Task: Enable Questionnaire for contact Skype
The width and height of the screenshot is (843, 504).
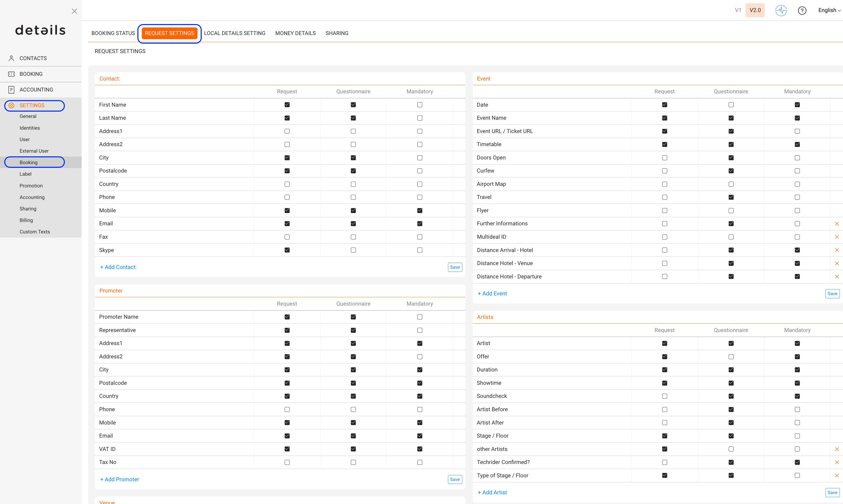Action: (353, 250)
